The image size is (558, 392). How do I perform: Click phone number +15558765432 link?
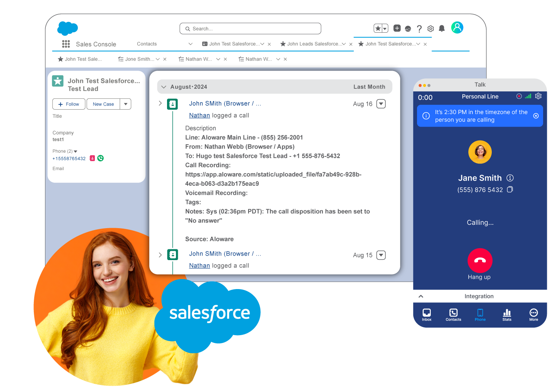pyautogui.click(x=69, y=159)
